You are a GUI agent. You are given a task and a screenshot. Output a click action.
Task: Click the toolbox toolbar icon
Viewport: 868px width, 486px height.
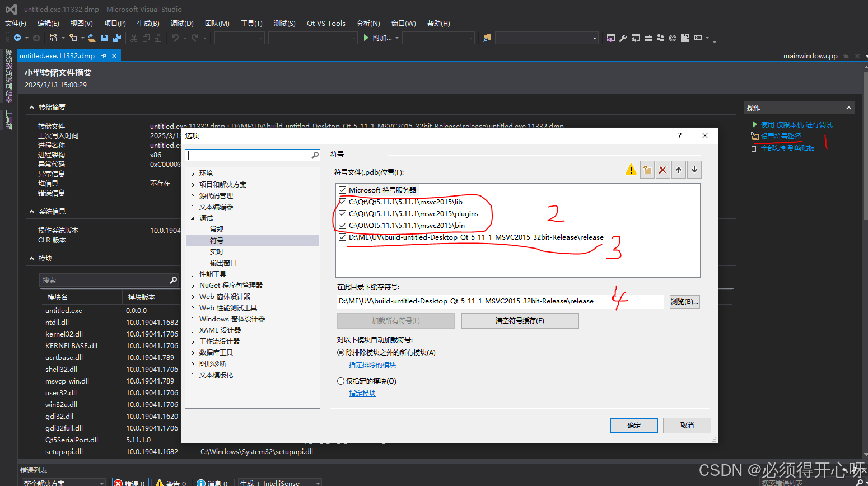point(648,38)
